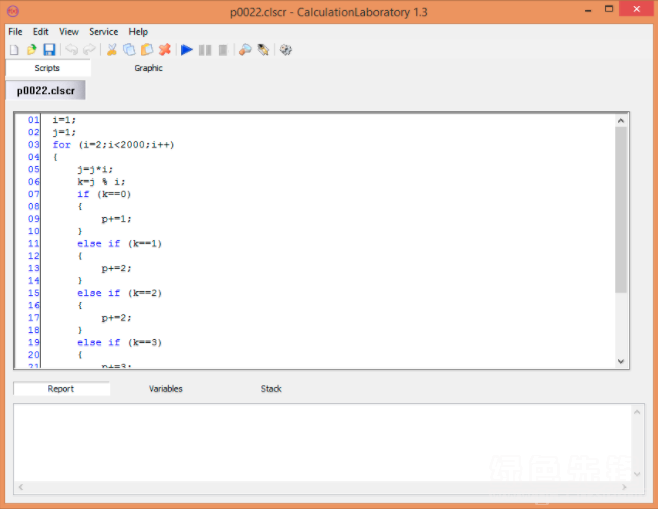Select the p0022.clscr script tab
Screen dimensions: 658x511
click(x=45, y=90)
